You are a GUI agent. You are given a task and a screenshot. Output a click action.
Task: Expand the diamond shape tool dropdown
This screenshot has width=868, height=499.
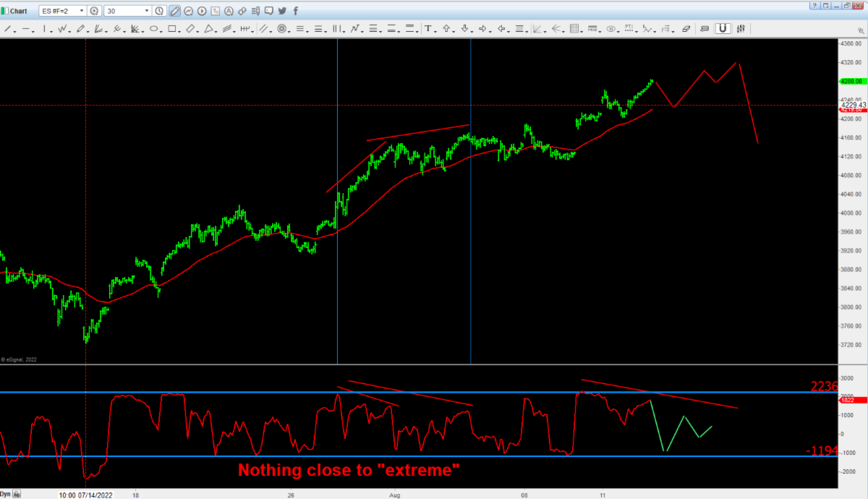tap(199, 31)
